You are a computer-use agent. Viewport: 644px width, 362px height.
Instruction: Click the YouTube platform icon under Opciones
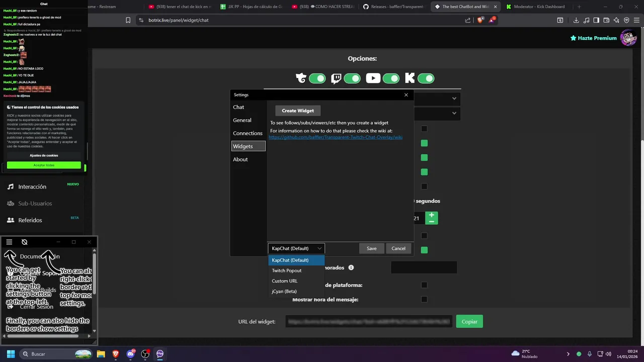(373, 78)
